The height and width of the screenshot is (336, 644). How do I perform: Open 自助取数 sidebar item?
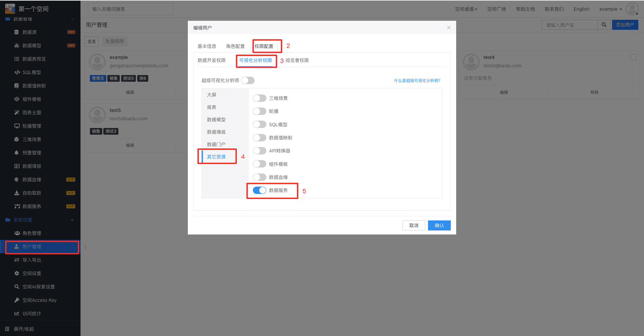click(x=32, y=193)
